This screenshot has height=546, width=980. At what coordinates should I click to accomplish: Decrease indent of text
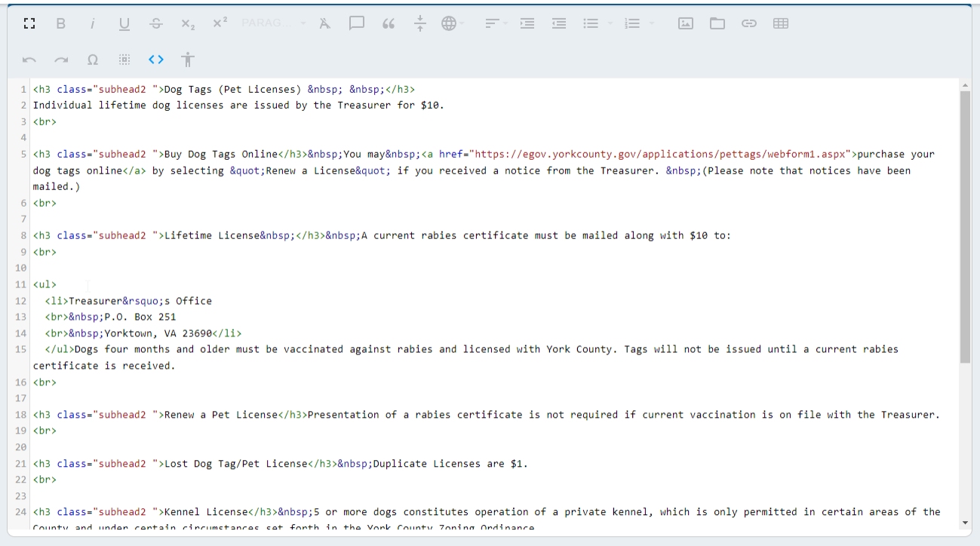tap(559, 23)
